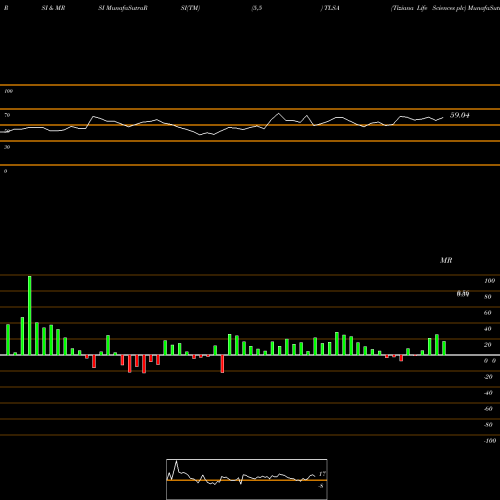Click the SI & MR header text
Viewport: 500px width, 500px height.
pyautogui.click(x=53, y=8)
